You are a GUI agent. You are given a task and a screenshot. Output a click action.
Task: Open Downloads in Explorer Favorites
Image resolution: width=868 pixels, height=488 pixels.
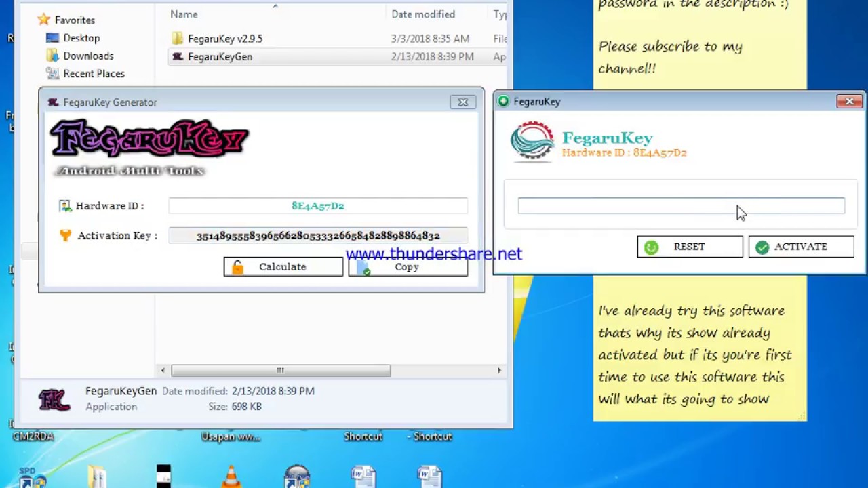point(88,56)
